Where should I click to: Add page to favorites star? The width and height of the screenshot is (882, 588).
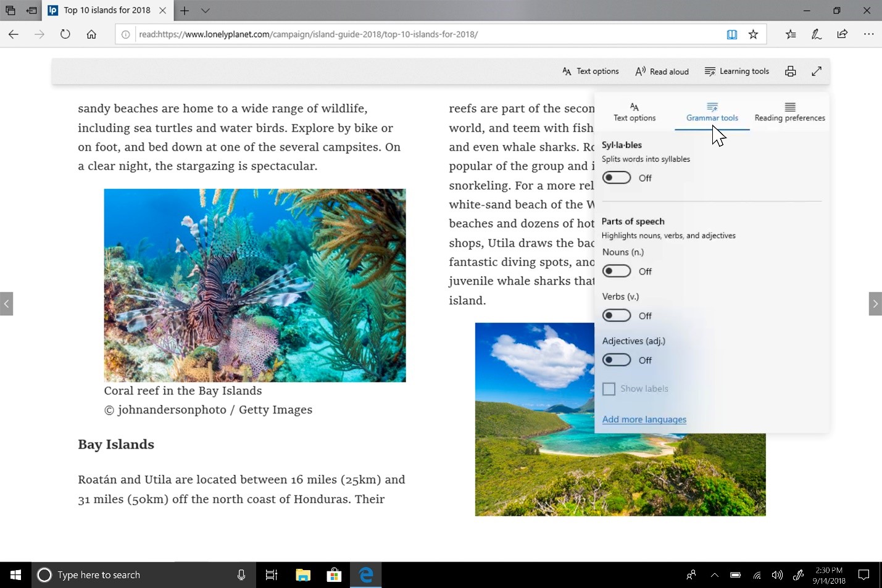click(753, 35)
